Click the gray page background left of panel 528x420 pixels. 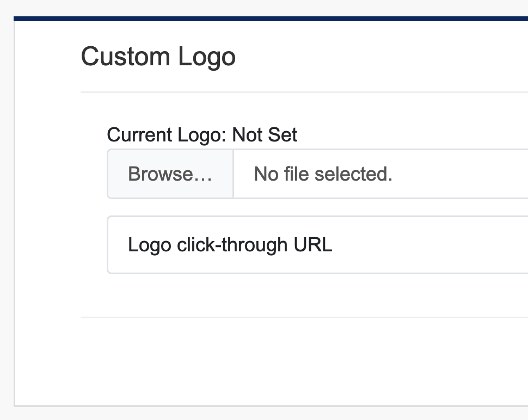7,218
